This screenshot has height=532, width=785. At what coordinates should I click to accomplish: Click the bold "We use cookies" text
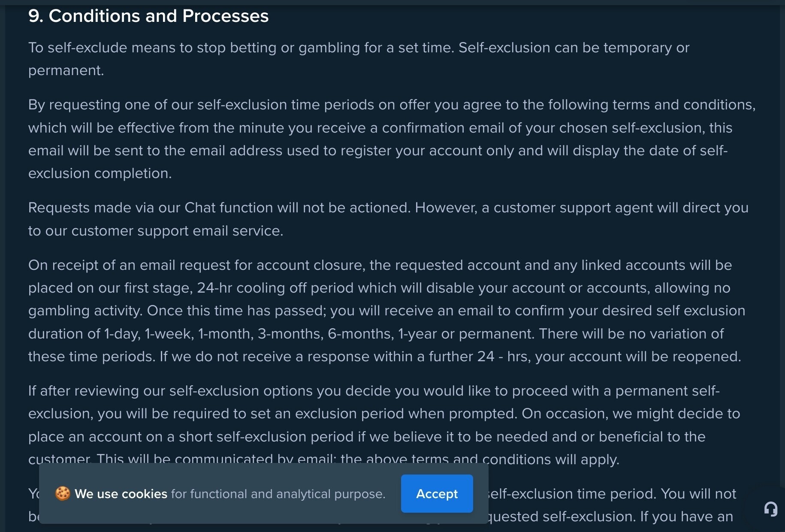coord(121,494)
